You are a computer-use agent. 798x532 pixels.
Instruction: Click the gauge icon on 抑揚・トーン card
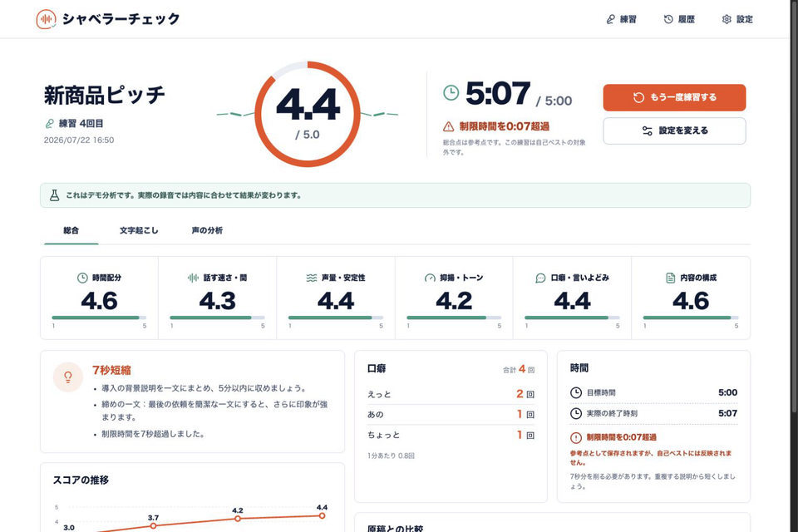[430, 278]
